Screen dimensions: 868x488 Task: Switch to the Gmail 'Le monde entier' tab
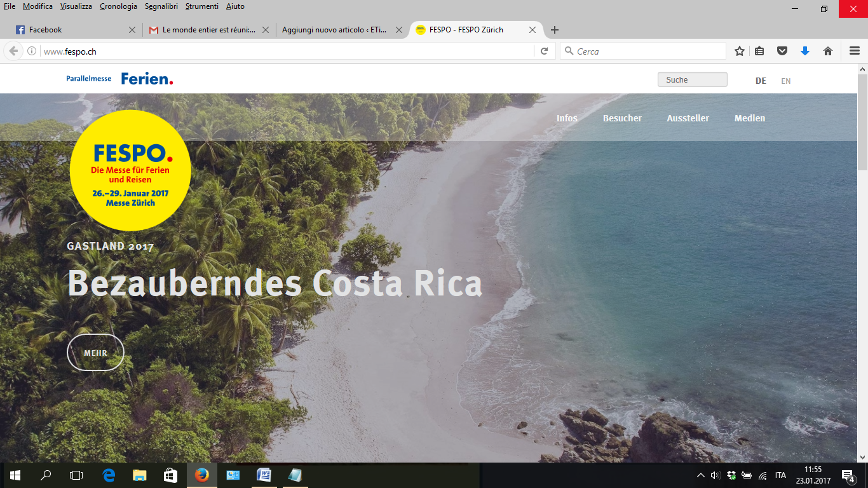208,30
